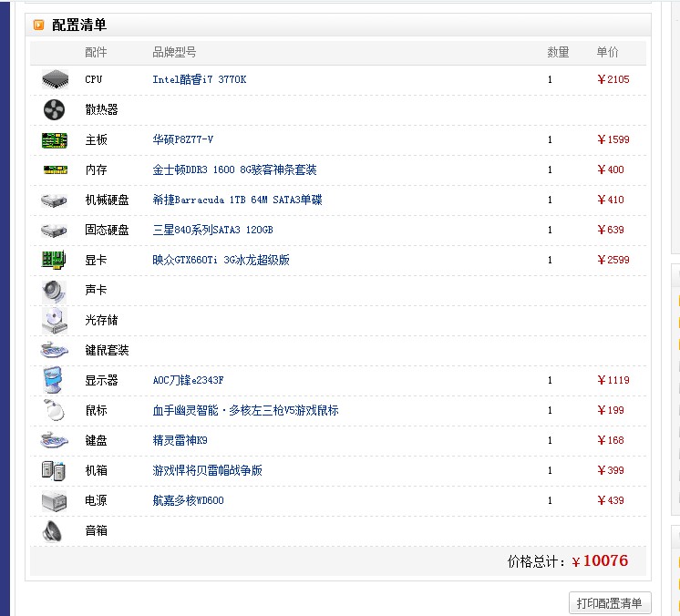Click the CPU price ¥2105
The image size is (680, 616).
point(613,79)
